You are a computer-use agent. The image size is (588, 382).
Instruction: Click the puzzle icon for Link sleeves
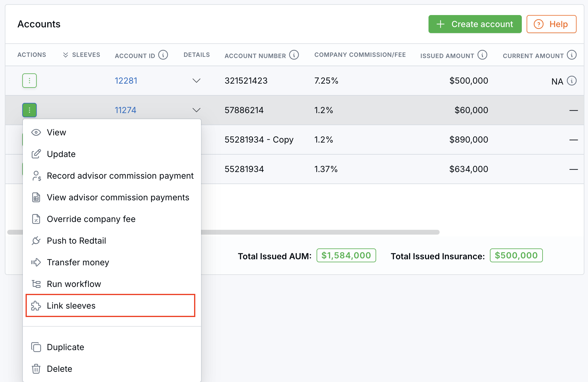tap(36, 306)
